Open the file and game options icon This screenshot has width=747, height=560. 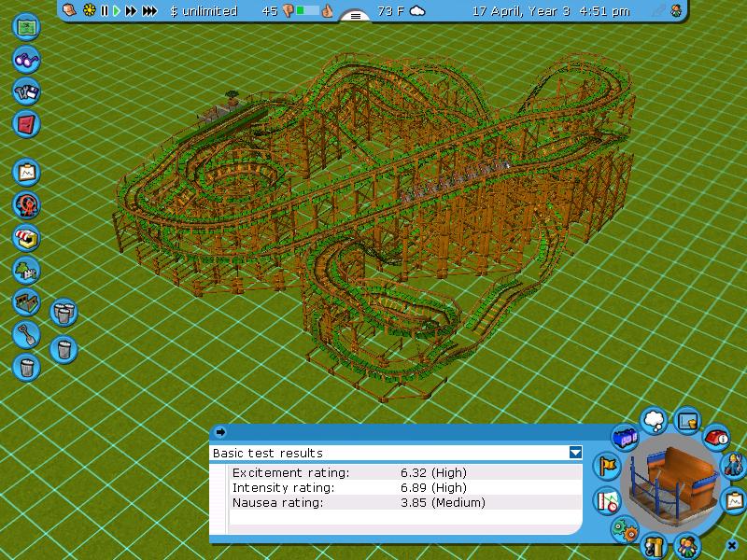(x=26, y=91)
